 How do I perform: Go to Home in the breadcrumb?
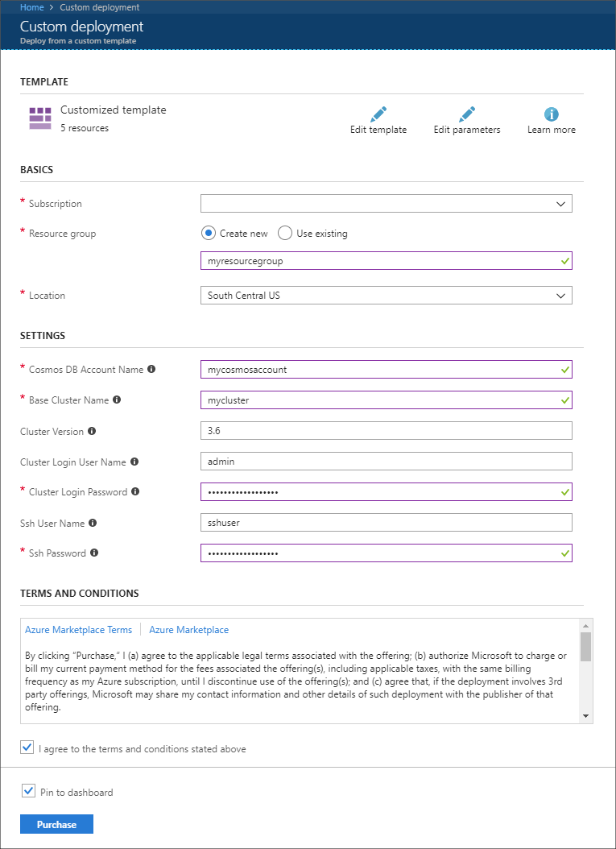click(x=31, y=7)
